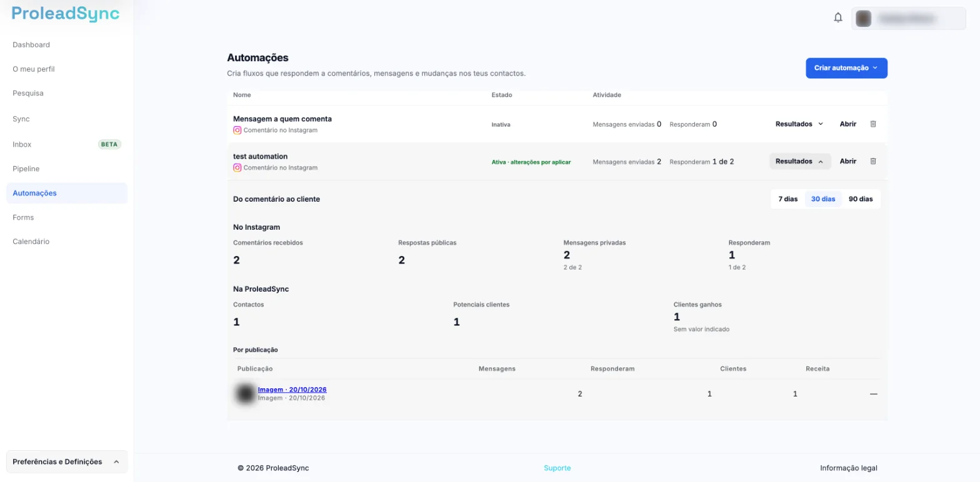Click "Sem valor indicado" text
The image size is (980, 482).
tap(701, 329)
